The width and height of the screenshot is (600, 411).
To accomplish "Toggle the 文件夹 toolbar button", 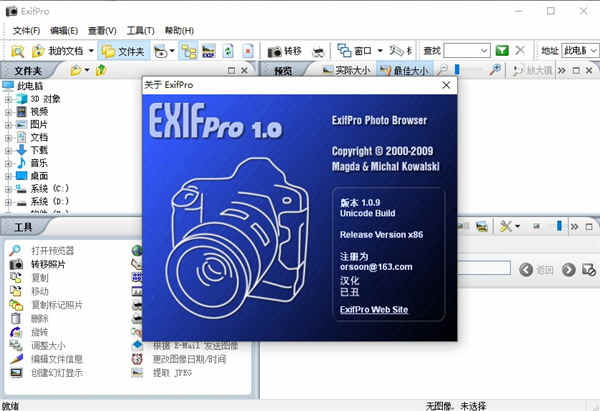I will coord(123,51).
